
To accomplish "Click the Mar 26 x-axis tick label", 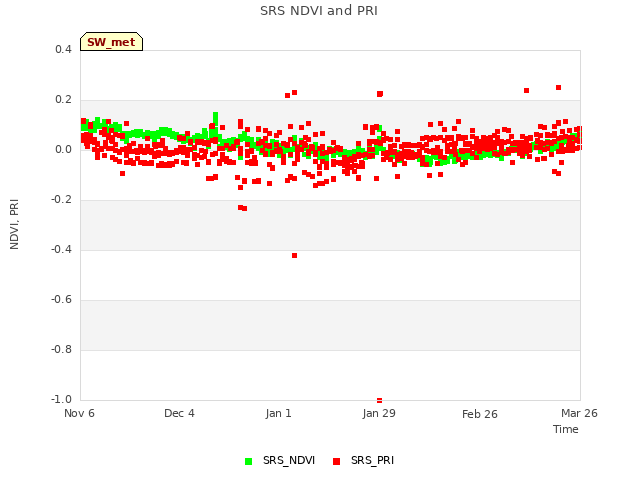I will (x=579, y=413).
